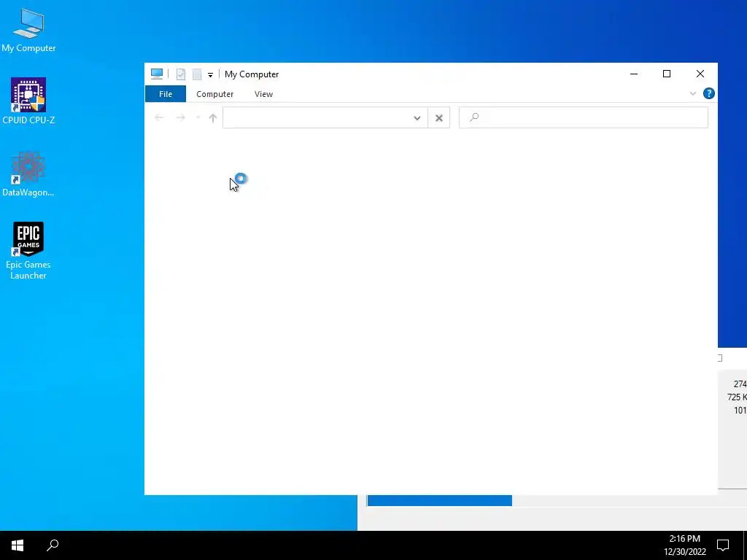
Task: Click the Properties quick access toolbar icon
Action: point(181,74)
